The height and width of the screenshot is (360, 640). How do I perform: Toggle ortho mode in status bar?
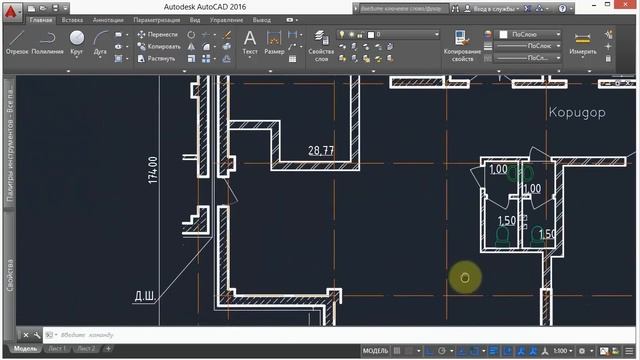pyautogui.click(x=429, y=351)
